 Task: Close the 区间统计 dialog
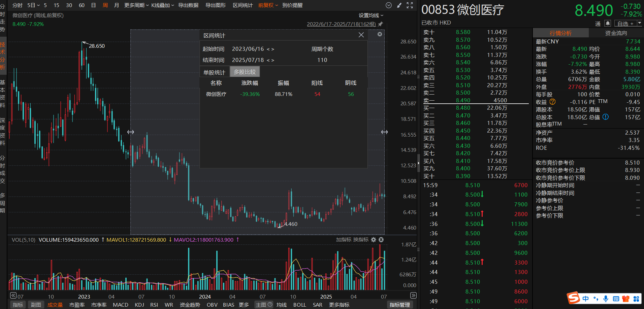click(361, 35)
